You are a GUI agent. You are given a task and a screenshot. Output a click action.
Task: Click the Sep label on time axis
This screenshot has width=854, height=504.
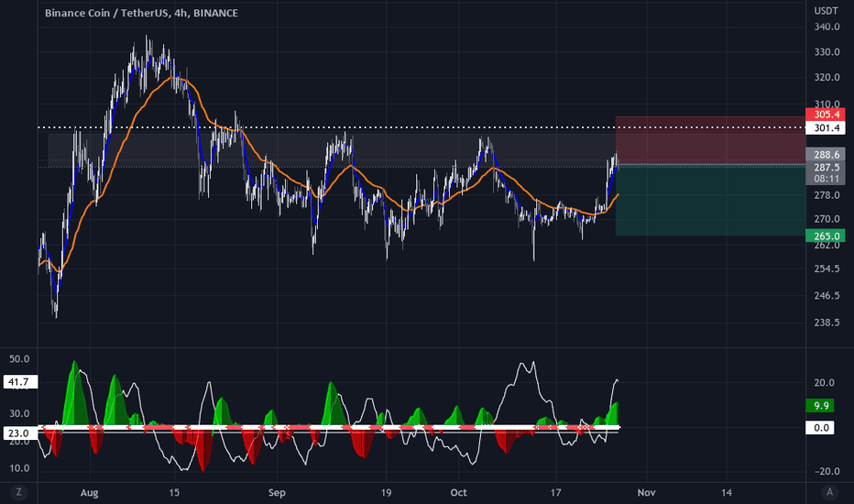coord(277,493)
